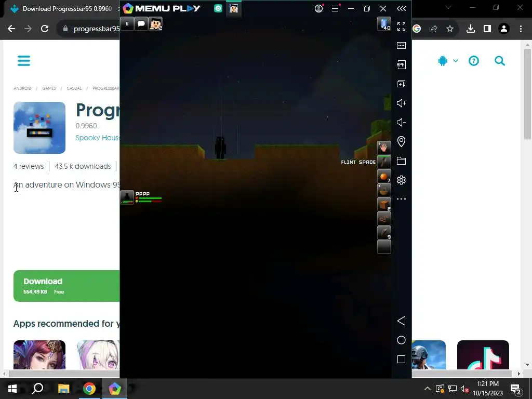Select the flint inventory slot
The height and width of the screenshot is (399, 532).
(384, 233)
